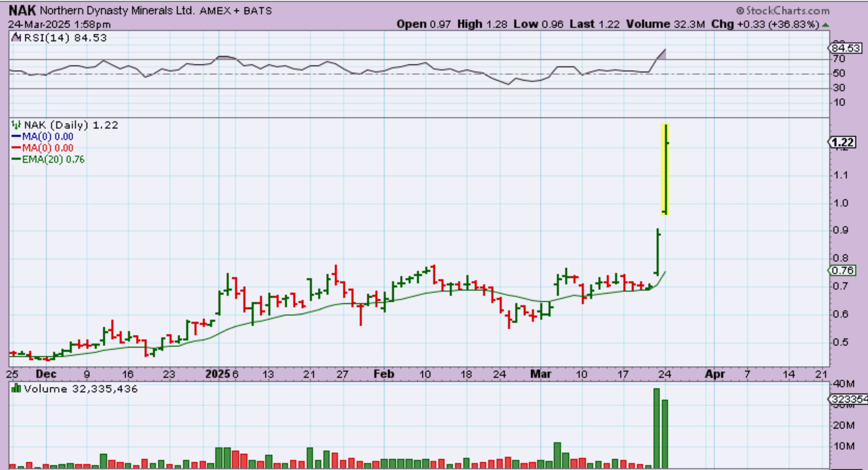Click the 1.22 last price tag

[x=842, y=142]
